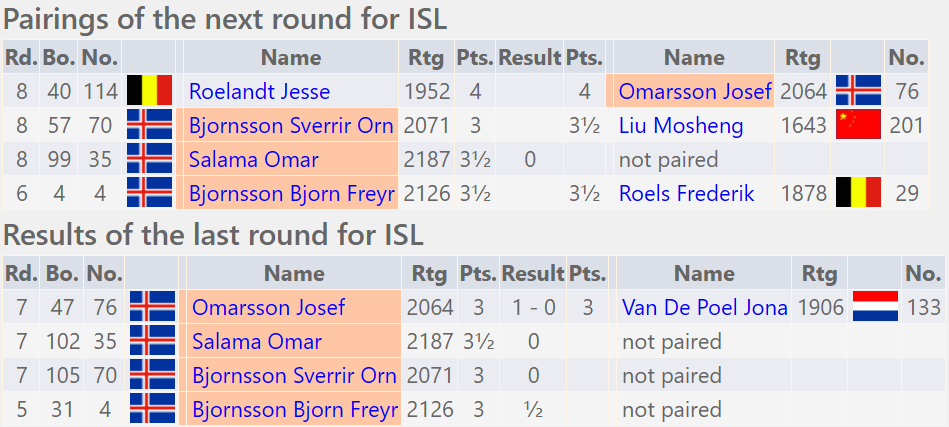This screenshot has height=427, width=949.
Task: Click Iceland flag in round 7 Omarsson Josef row
Action: [153, 307]
